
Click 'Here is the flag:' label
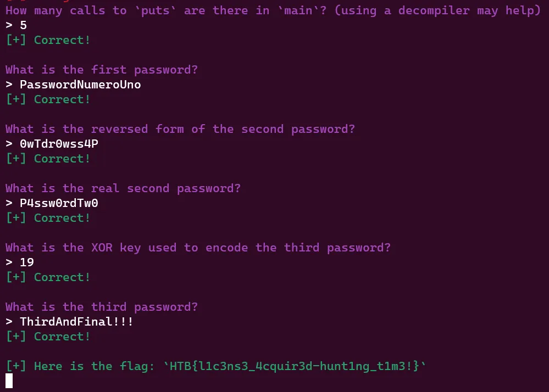(x=94, y=366)
